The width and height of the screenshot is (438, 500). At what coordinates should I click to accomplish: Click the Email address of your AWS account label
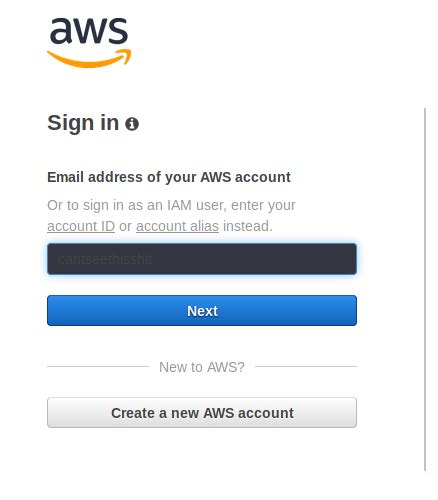pyautogui.click(x=169, y=177)
